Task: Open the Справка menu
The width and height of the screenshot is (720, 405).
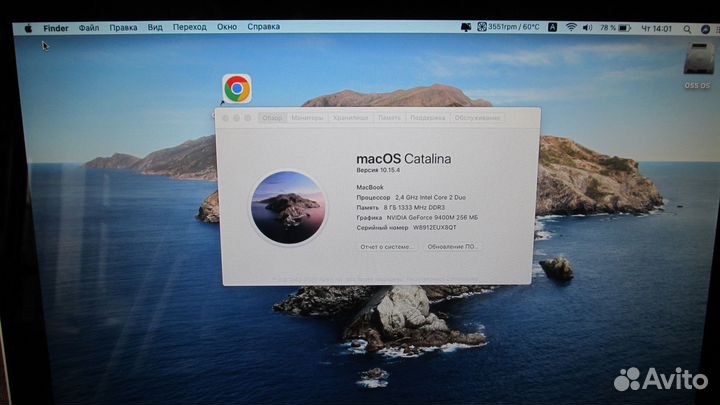Action: click(x=264, y=27)
